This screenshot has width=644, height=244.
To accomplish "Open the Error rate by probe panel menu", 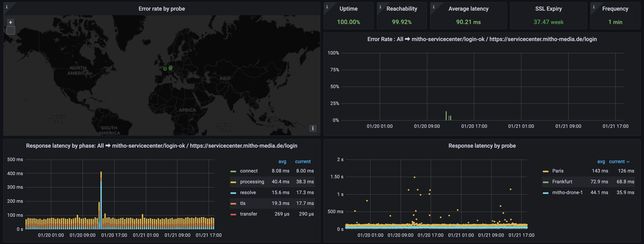I will point(162,9).
